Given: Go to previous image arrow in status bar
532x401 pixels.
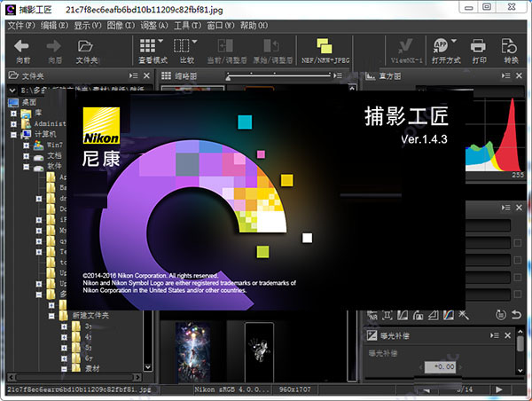Looking at the screenshot, I should [426, 390].
